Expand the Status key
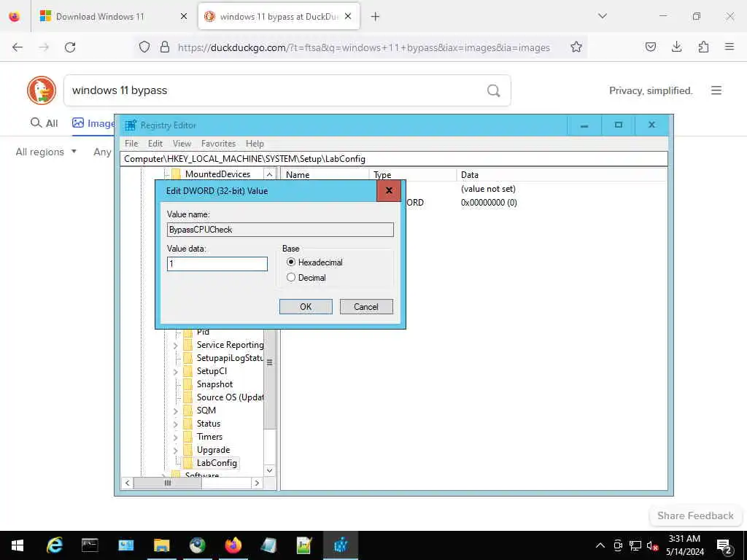The width and height of the screenshot is (747, 560). pos(176,424)
